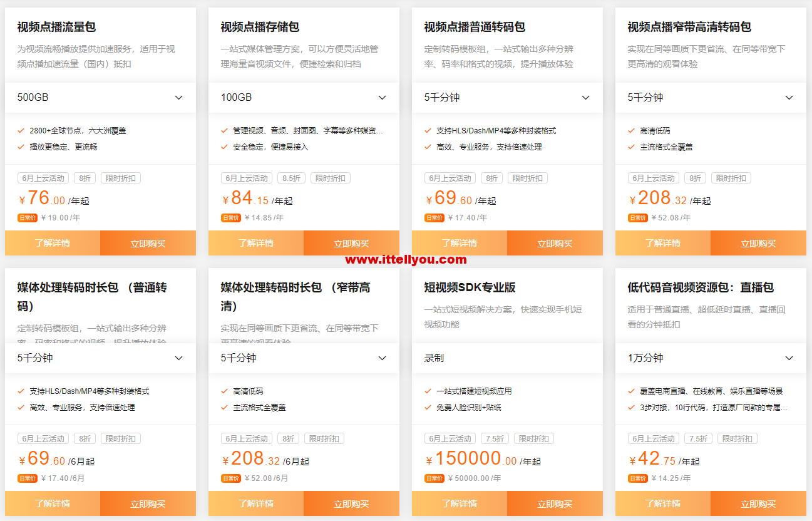Open the 100GB storage package dropdown
This screenshot has width=812, height=521.
[x=304, y=98]
